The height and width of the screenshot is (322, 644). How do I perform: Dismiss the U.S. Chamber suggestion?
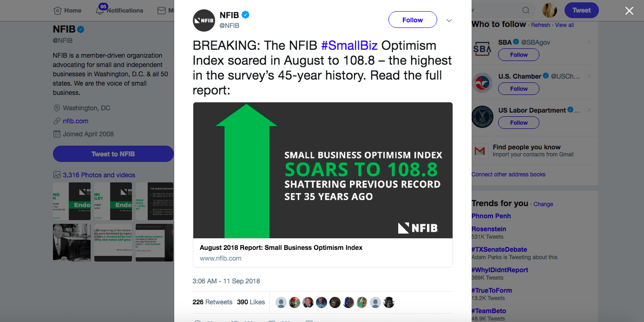click(x=589, y=76)
